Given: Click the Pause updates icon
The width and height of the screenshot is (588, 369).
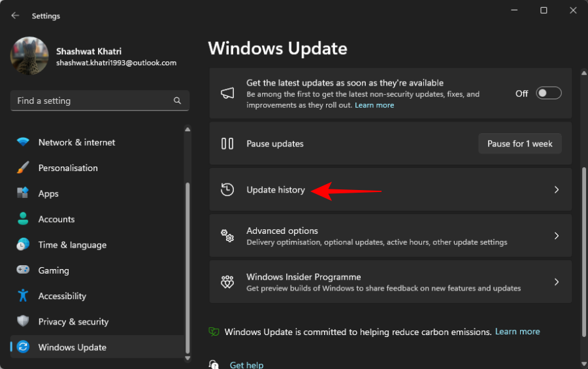Looking at the screenshot, I should point(227,144).
